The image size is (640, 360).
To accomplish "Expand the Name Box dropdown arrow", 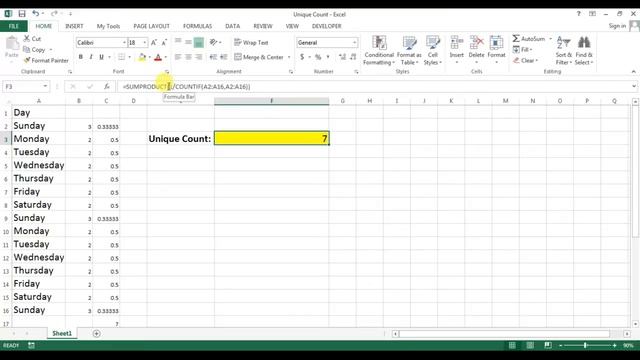I will (x=45, y=87).
